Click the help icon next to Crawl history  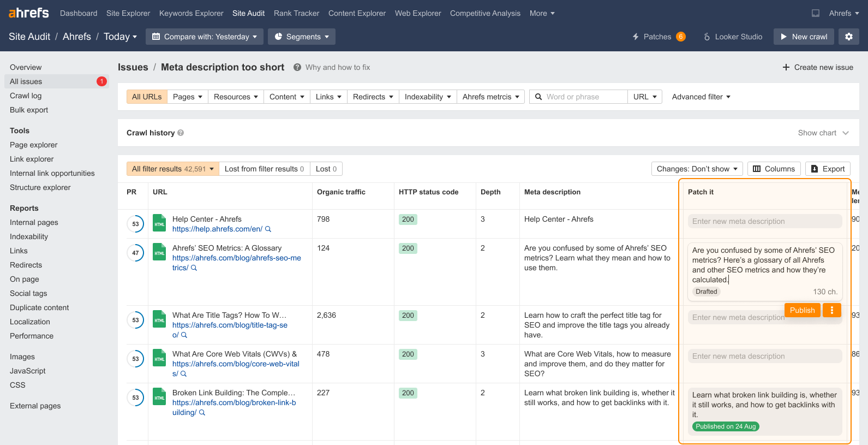(181, 133)
